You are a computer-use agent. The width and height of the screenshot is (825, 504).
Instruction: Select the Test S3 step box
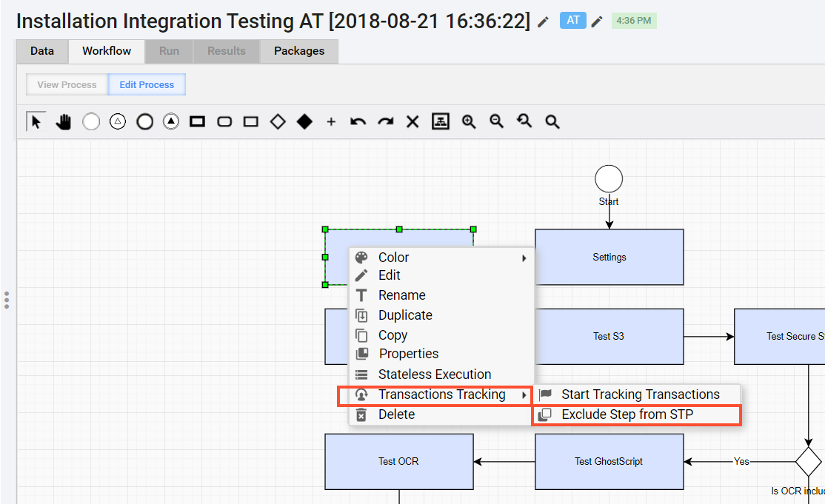[609, 336]
